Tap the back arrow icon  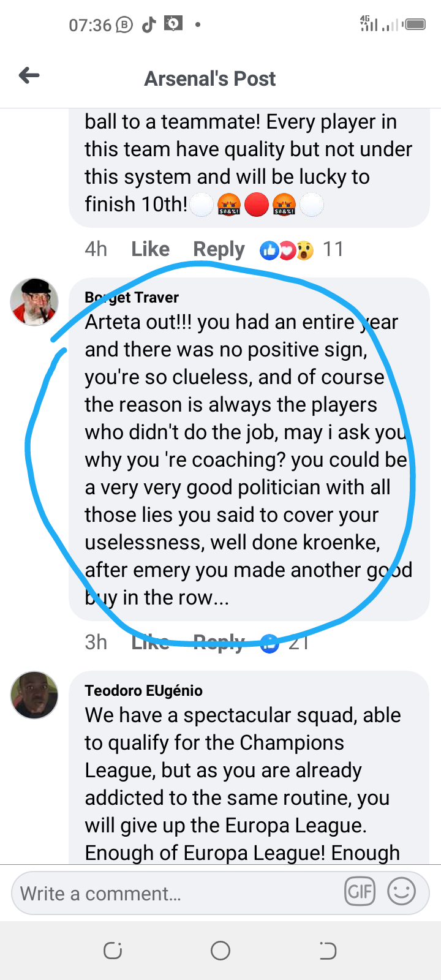coord(29,75)
